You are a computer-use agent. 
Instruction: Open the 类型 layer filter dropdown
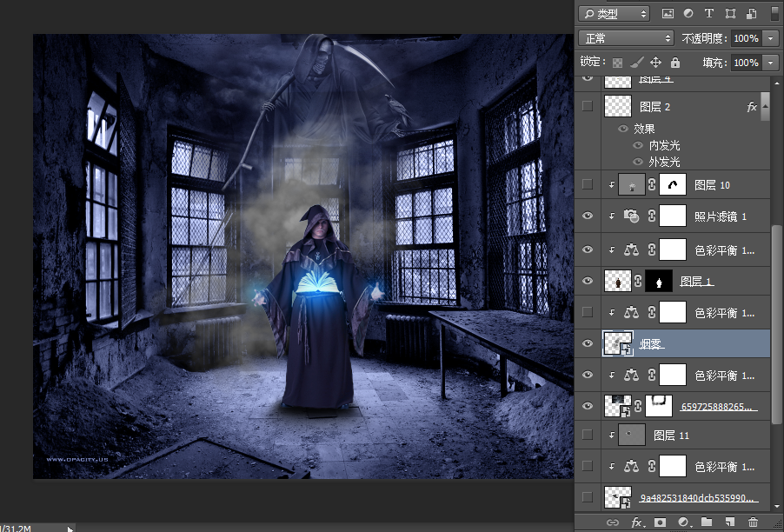[615, 14]
